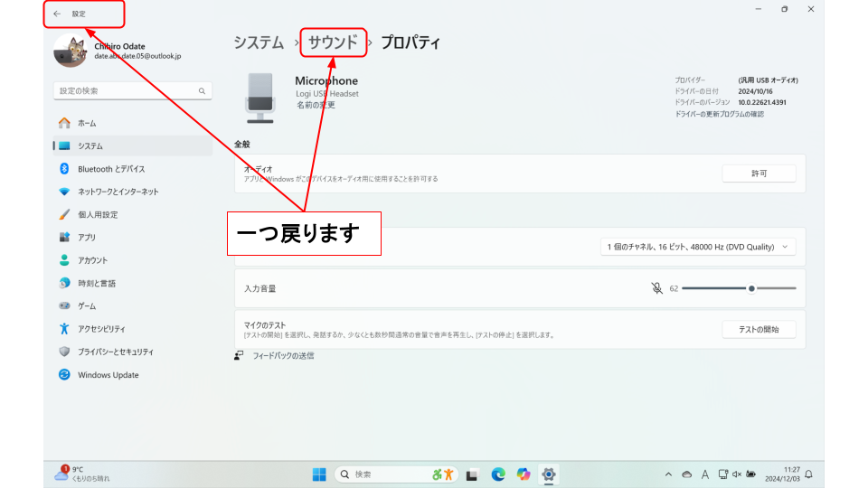
Task: Click the Settings gear taskbar icon
Action: 548,474
